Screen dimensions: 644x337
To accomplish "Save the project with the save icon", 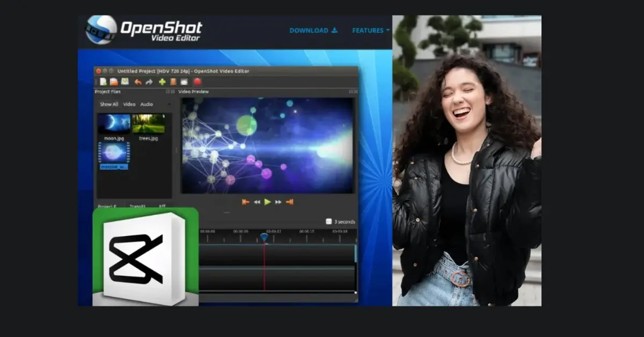I will [x=126, y=82].
